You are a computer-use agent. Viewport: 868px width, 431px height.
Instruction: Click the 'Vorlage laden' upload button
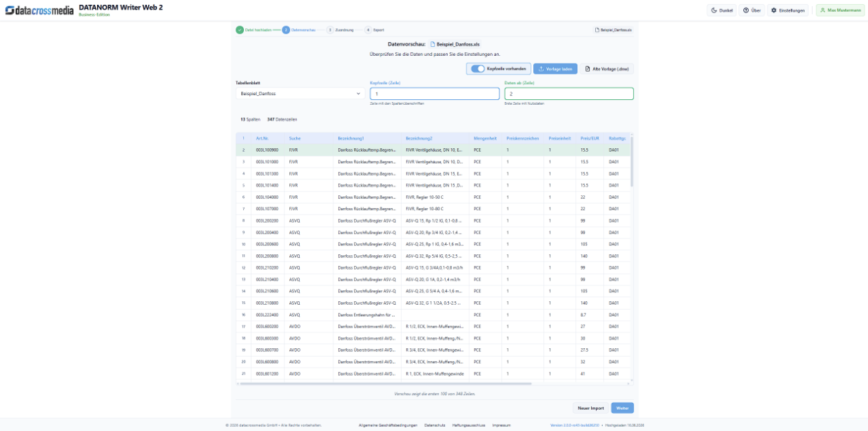coord(555,69)
